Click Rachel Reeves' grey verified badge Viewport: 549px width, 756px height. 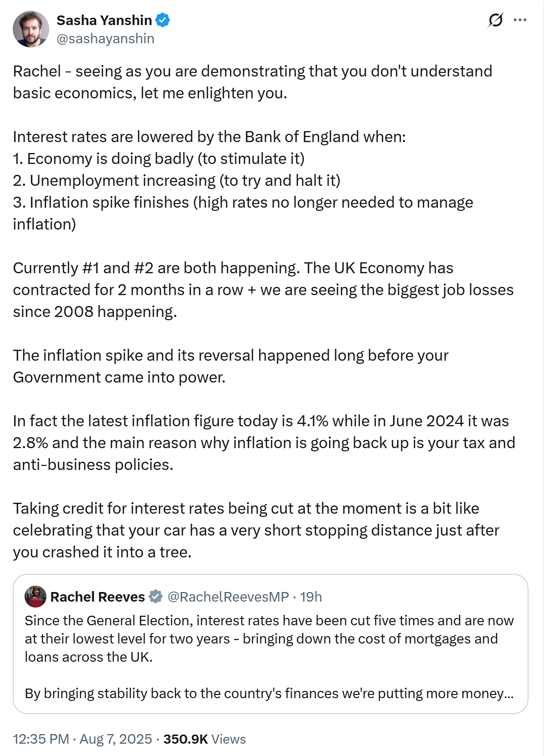click(x=156, y=597)
